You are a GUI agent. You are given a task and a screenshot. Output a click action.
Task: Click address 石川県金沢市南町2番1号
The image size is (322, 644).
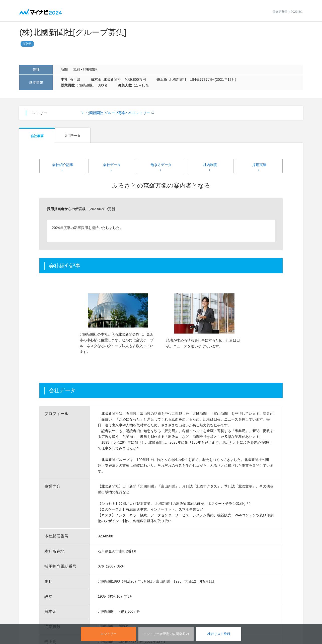pyautogui.click(x=117, y=551)
